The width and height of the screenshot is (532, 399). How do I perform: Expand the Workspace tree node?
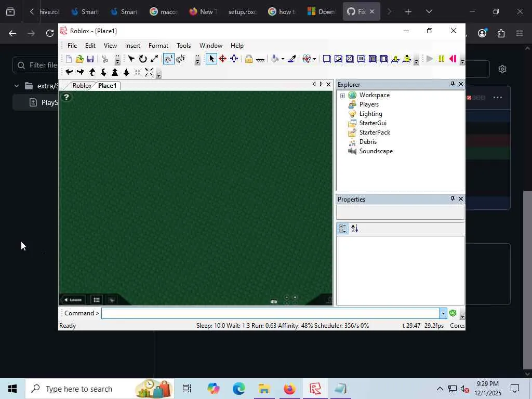point(343,96)
